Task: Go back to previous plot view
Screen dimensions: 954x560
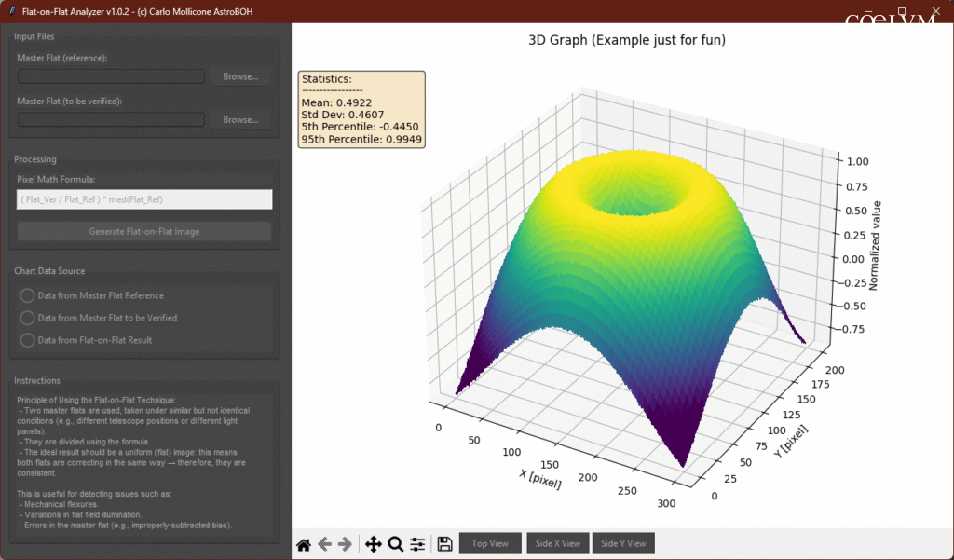Action: 324,544
